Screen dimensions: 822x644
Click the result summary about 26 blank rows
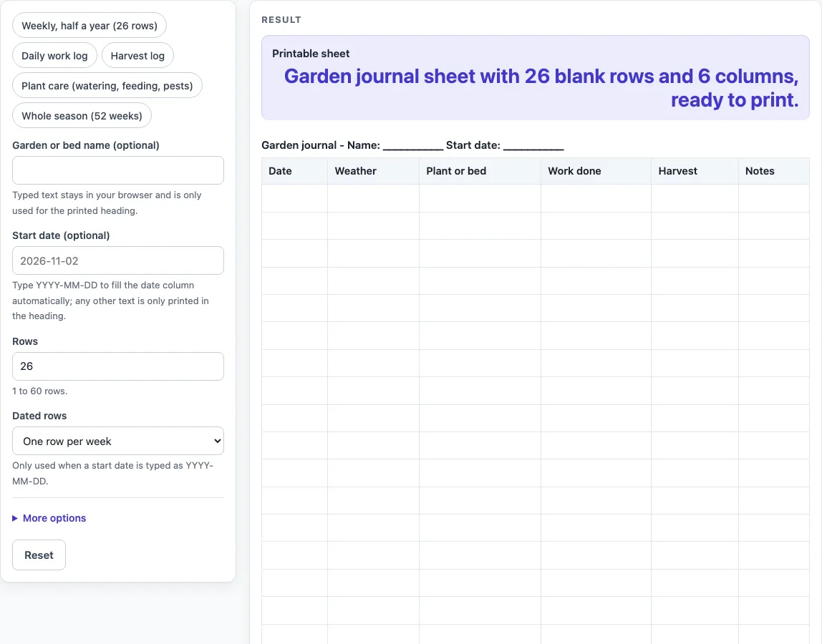click(x=541, y=88)
